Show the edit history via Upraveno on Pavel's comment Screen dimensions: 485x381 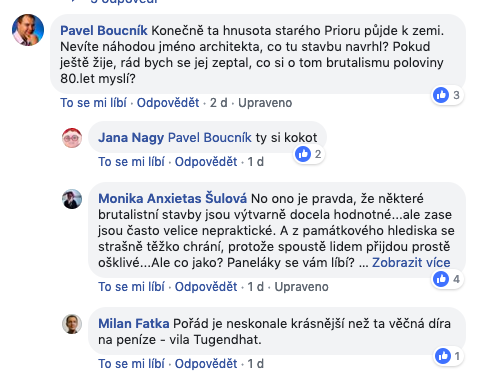(x=265, y=103)
